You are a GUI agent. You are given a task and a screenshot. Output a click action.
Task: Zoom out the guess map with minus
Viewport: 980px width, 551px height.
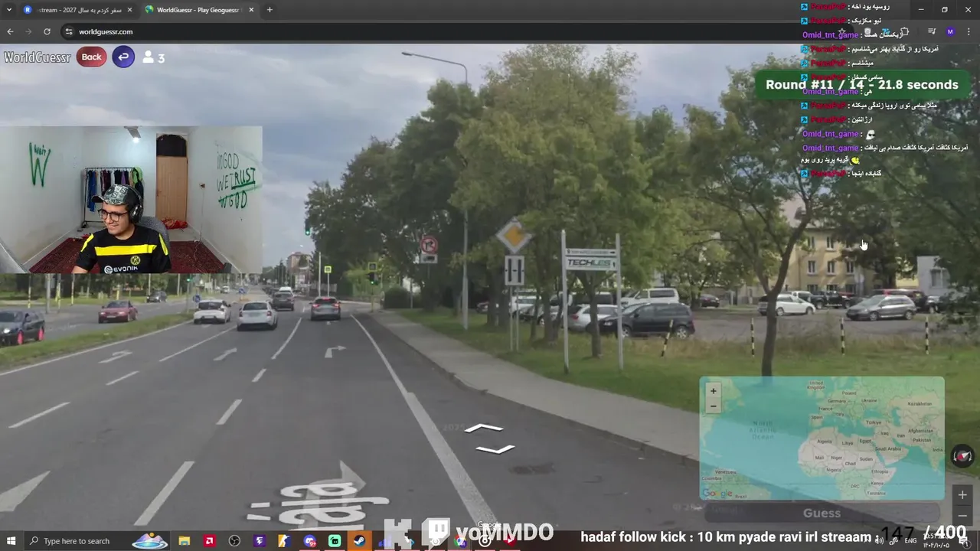tap(713, 406)
